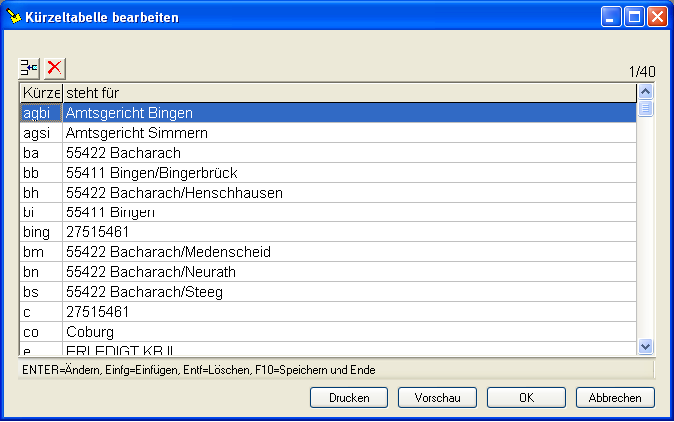This screenshot has height=422, width=674.
Task: Click the Coburg table row
Action: (90, 331)
